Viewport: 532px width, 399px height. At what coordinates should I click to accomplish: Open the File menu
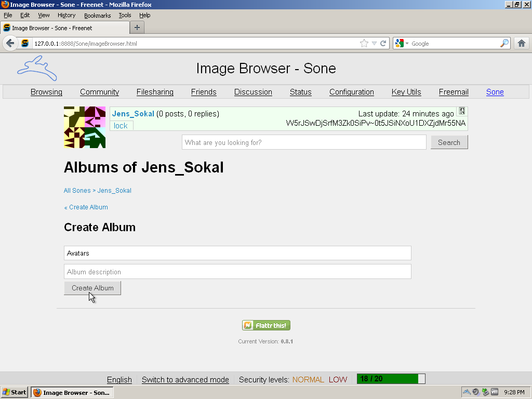click(8, 15)
